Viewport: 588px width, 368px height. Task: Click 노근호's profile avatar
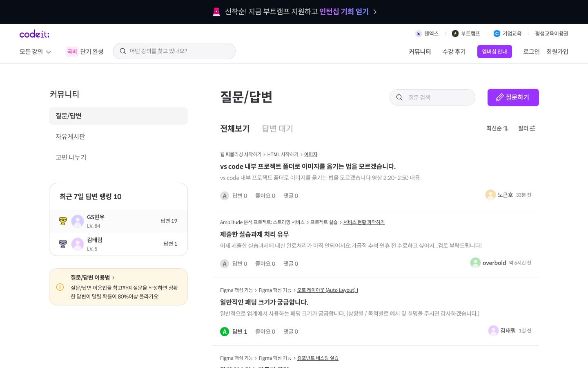tap(490, 195)
